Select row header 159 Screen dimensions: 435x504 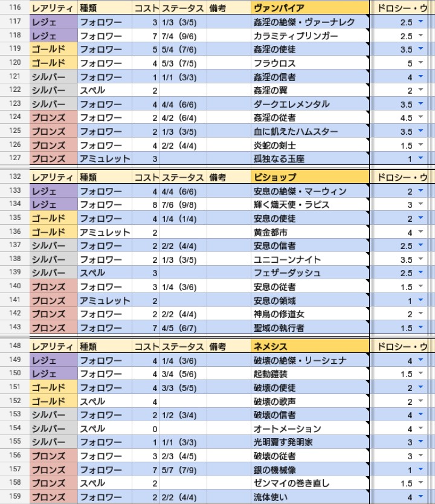(14, 497)
